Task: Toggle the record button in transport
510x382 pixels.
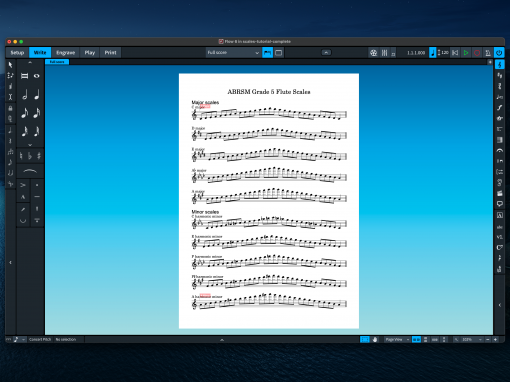Action: pyautogui.click(x=477, y=53)
